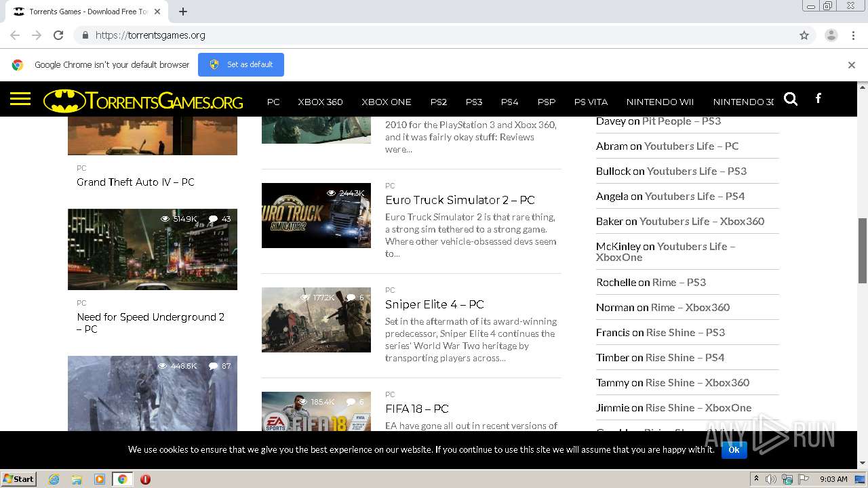Open a new tab with the plus button
Screen dimensions: 868x488
point(183,12)
